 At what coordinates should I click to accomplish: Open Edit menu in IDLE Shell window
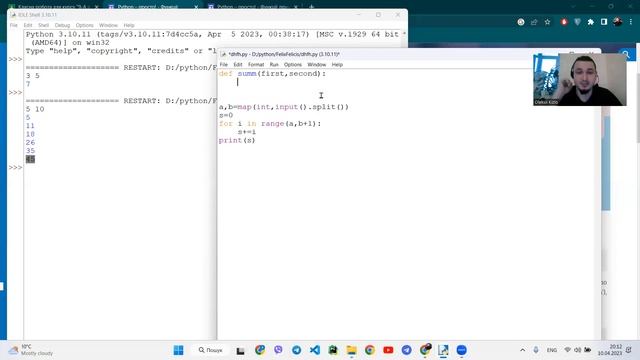coord(28,25)
